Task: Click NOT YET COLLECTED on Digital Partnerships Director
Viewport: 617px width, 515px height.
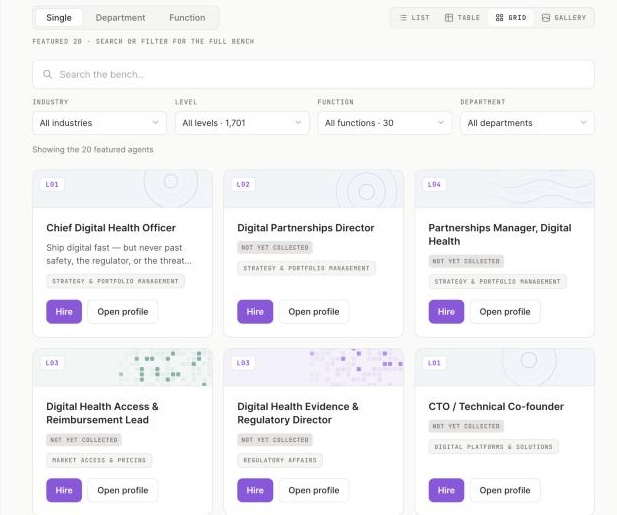Action: pyautogui.click(x=275, y=247)
